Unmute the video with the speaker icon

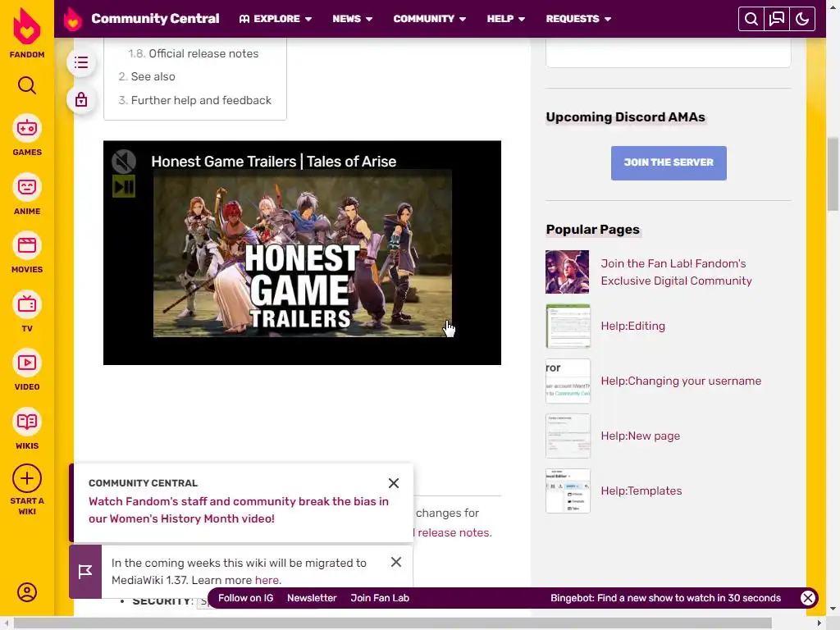click(124, 162)
